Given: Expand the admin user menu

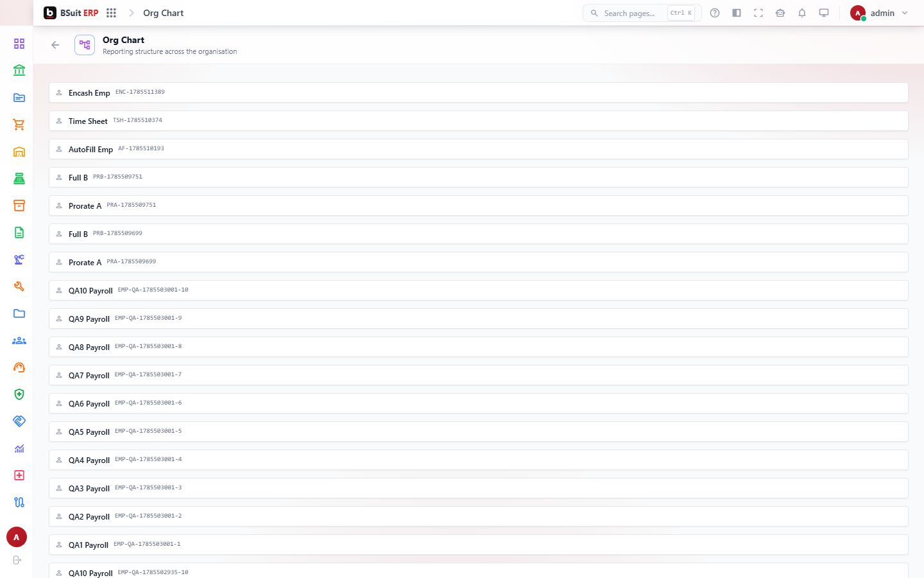Looking at the screenshot, I should pos(879,13).
